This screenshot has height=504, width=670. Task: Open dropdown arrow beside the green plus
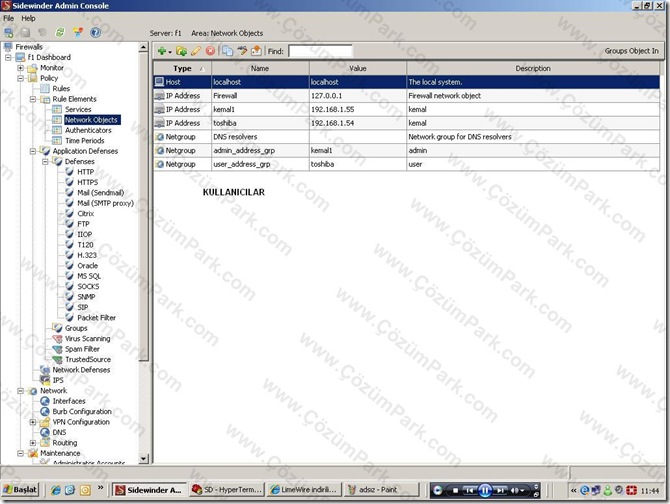[170, 52]
